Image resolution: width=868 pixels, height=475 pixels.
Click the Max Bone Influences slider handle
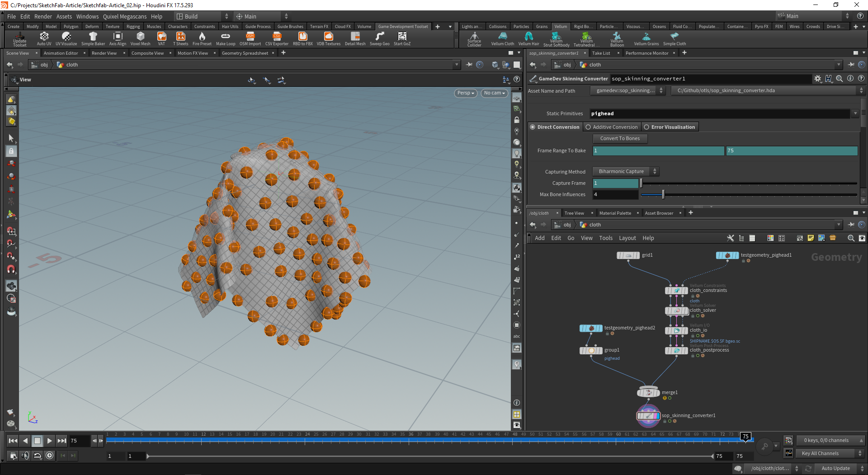tap(663, 194)
